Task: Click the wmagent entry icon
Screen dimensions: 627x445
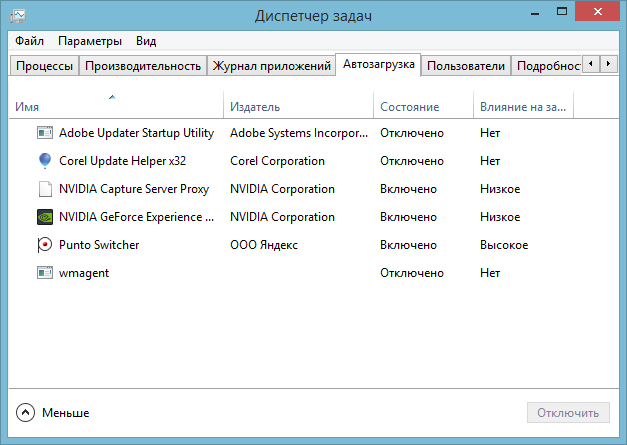Action: click(44, 272)
